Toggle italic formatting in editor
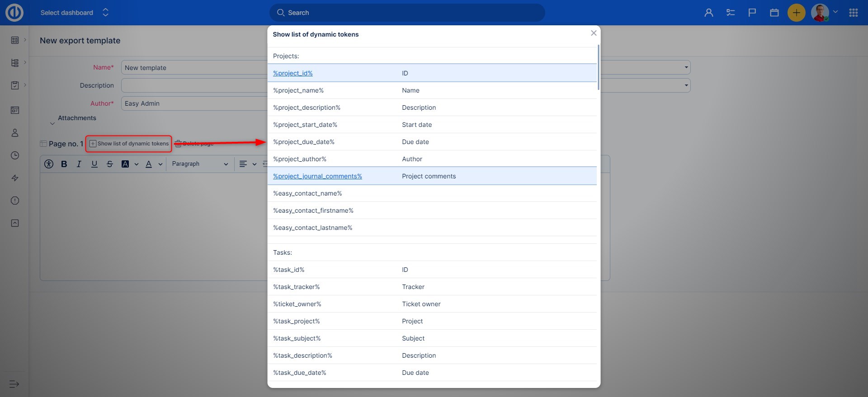This screenshot has height=397, width=868. coord(79,164)
